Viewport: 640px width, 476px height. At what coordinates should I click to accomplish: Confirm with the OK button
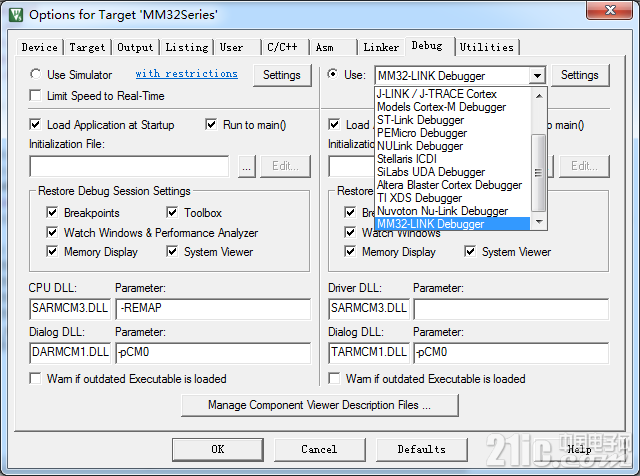click(x=218, y=449)
